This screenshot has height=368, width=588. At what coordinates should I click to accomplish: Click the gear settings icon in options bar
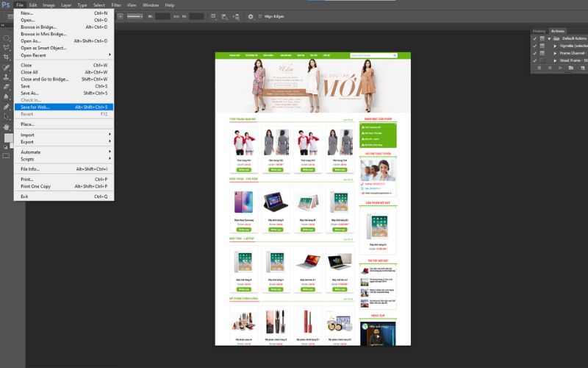pos(251,15)
